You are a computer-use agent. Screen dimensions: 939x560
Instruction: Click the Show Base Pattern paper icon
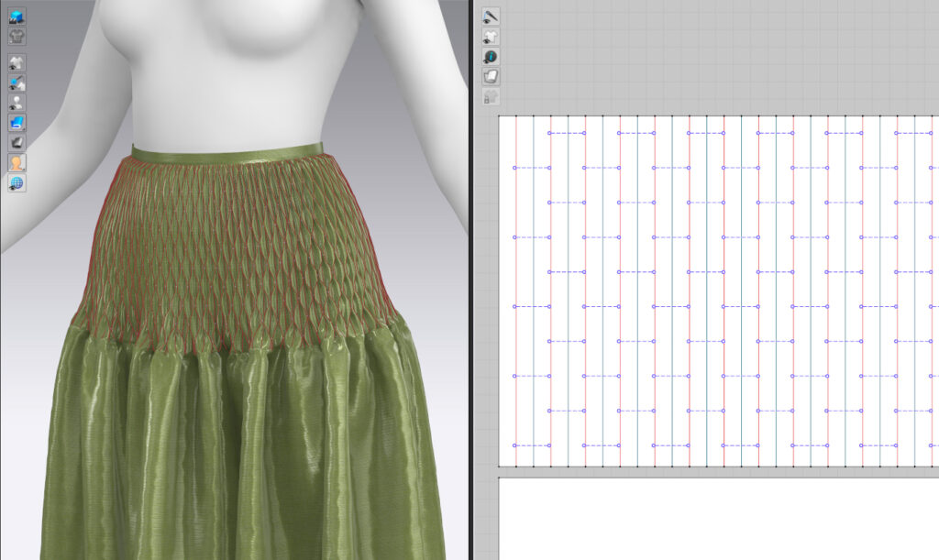coord(492,76)
